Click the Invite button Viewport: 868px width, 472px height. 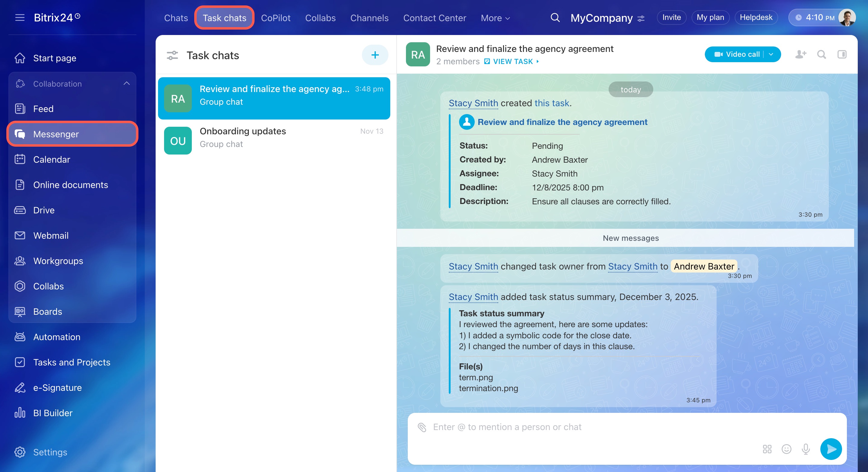pyautogui.click(x=671, y=17)
